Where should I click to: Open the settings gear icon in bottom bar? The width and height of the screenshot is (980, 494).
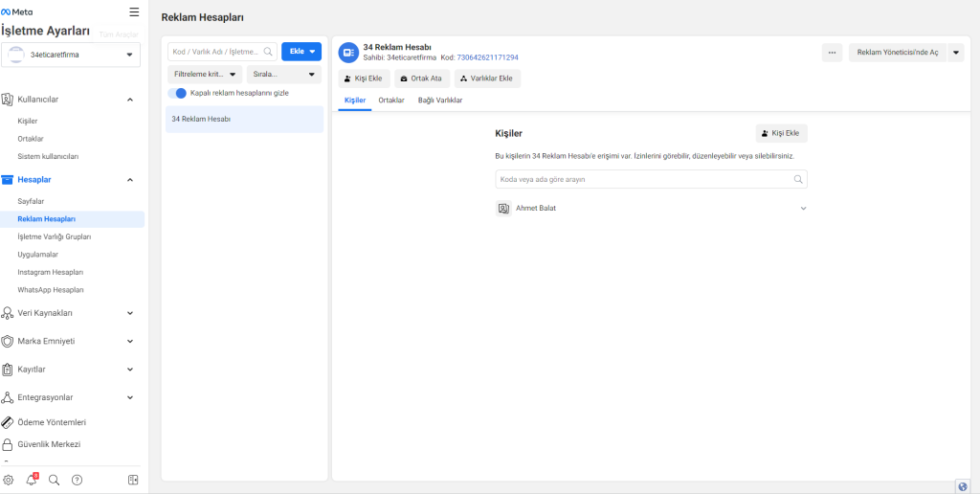pyautogui.click(x=9, y=480)
